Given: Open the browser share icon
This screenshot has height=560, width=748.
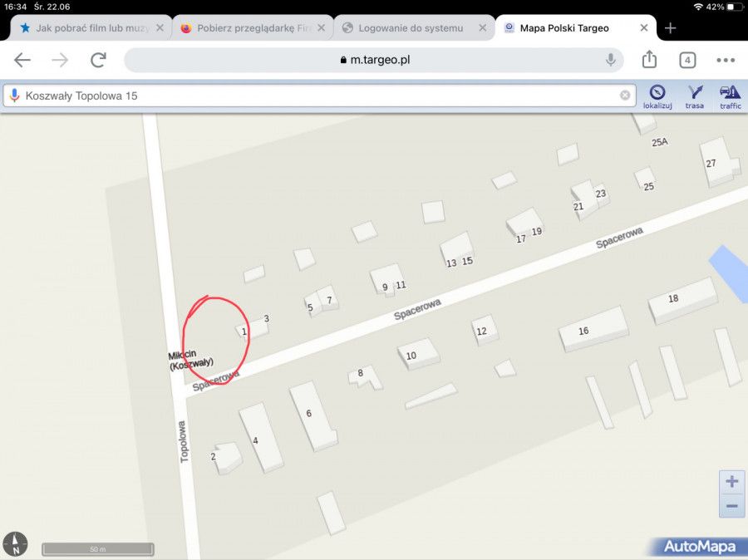Looking at the screenshot, I should point(648,59).
